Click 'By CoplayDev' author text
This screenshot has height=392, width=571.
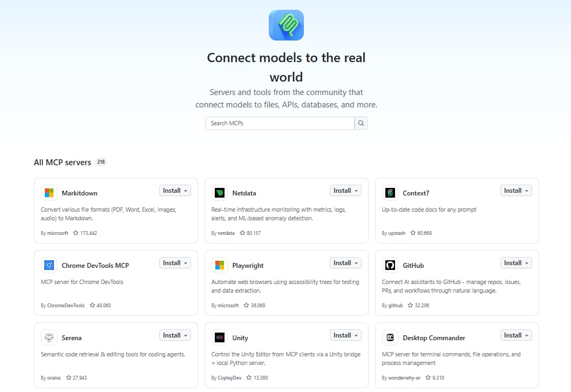[226, 378]
